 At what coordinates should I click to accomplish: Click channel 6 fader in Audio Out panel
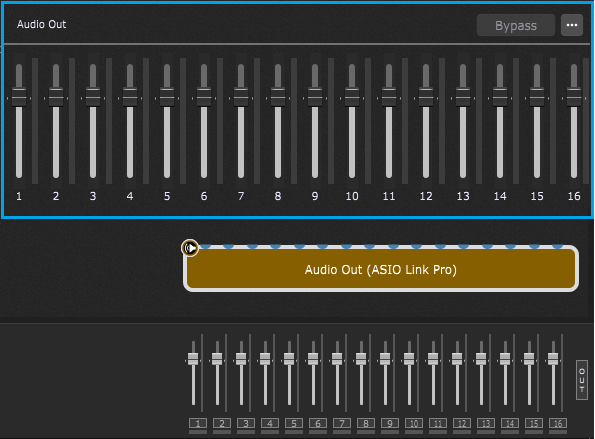[204, 97]
